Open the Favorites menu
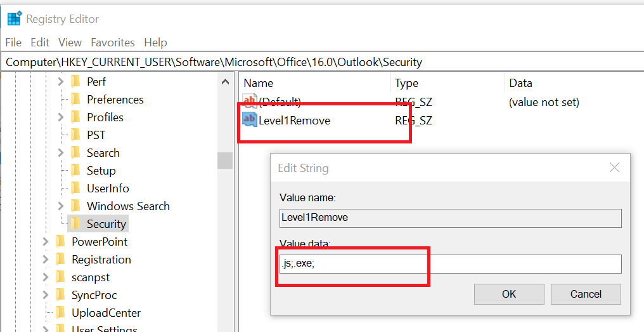This screenshot has width=644, height=332. point(113,43)
